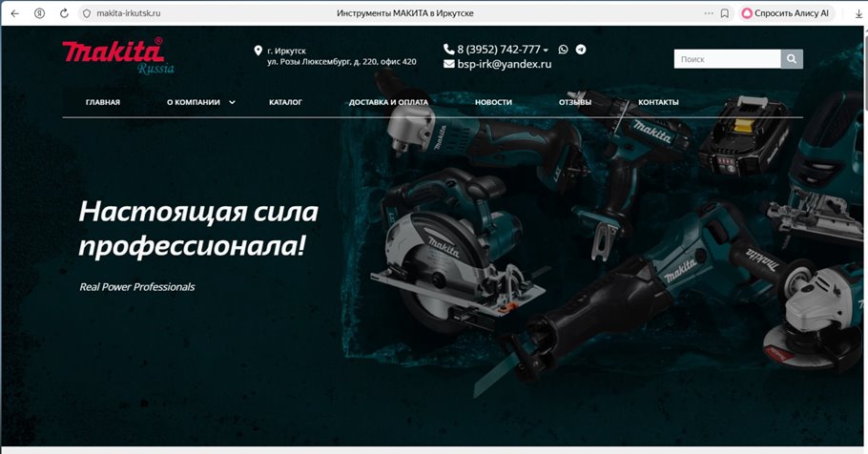Click Спросить Алису AI button
The image size is (868, 454).
pyautogui.click(x=786, y=13)
